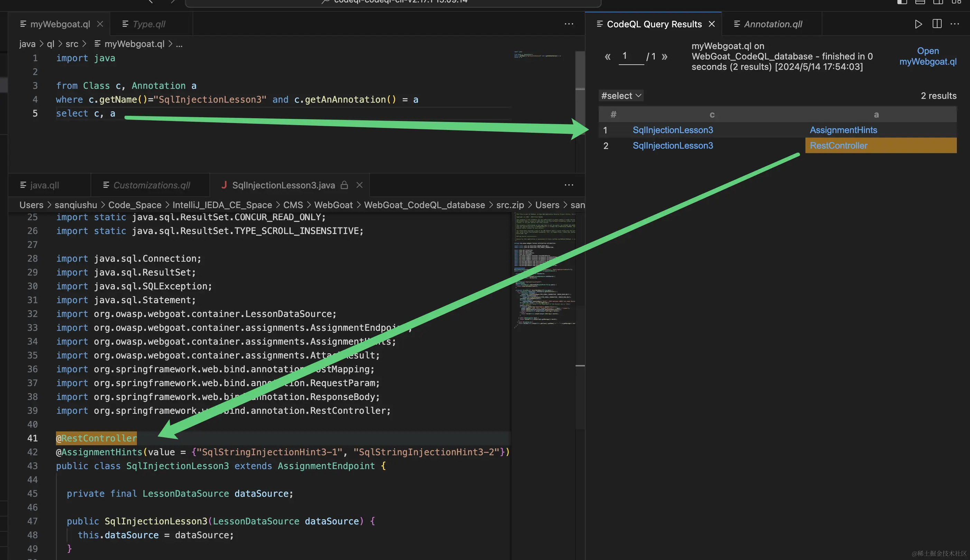Open SqlInjectionLesson3 link in result row 2

click(673, 146)
